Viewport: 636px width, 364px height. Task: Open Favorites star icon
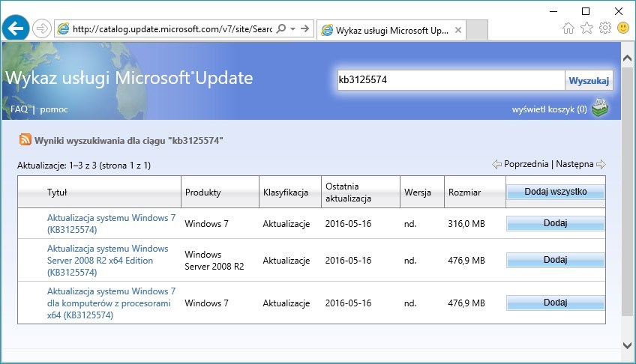[586, 28]
